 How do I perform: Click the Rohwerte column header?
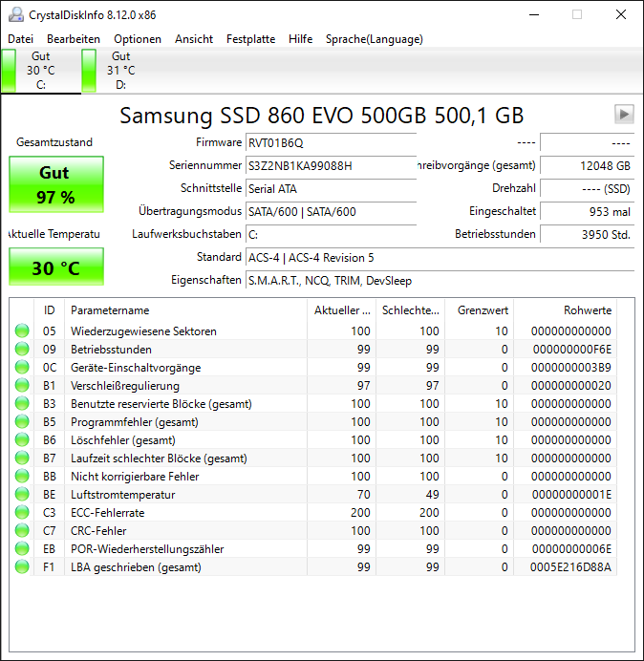coord(565,310)
